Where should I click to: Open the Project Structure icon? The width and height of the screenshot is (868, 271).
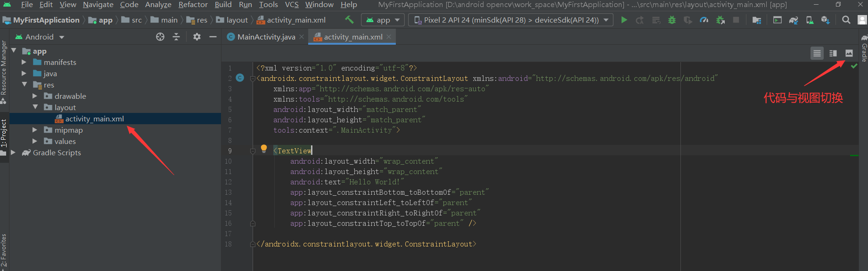coord(757,20)
